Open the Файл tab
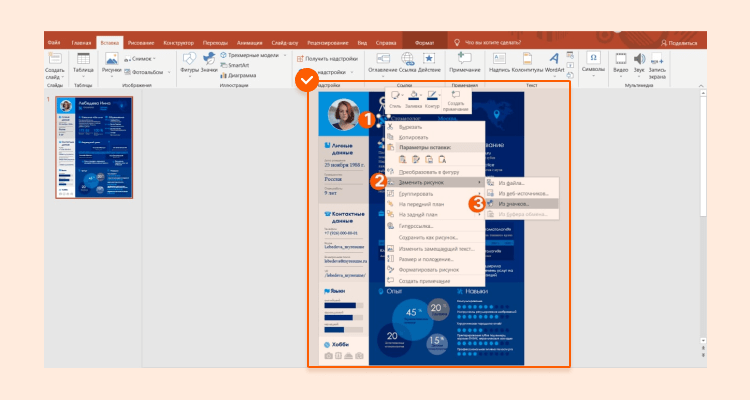Image resolution: width=750 pixels, height=400 pixels. tap(54, 42)
